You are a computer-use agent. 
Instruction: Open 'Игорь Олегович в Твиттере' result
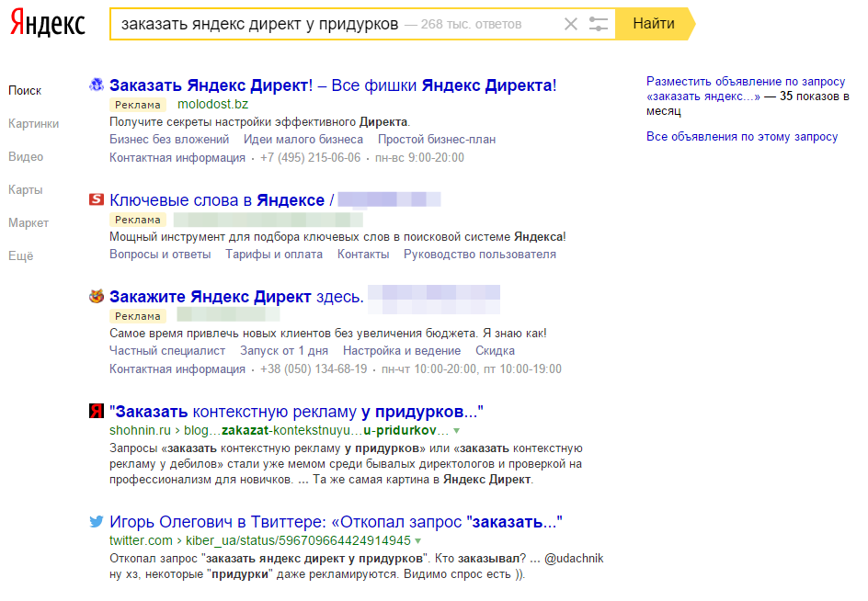point(336,522)
